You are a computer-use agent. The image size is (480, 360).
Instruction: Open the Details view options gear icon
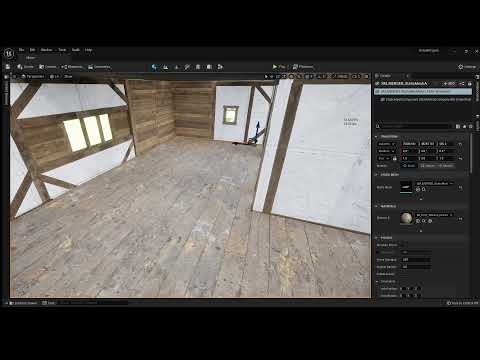coord(471,126)
